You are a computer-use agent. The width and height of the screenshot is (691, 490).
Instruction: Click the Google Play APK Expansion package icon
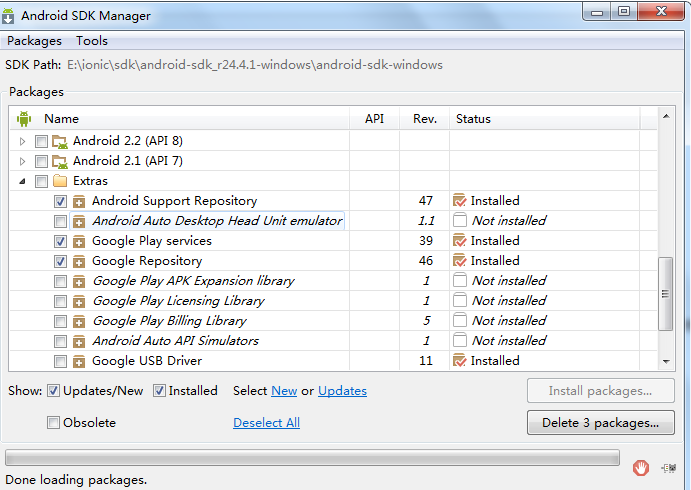coord(79,281)
